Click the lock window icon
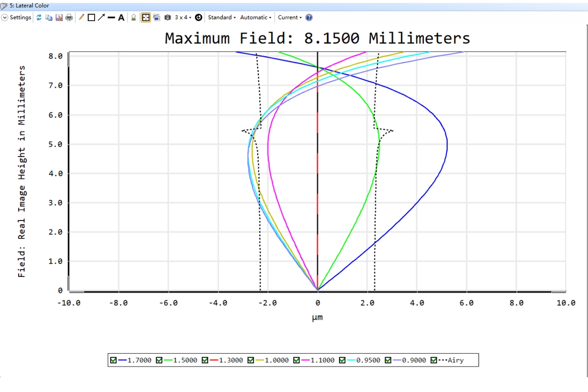 (x=133, y=17)
